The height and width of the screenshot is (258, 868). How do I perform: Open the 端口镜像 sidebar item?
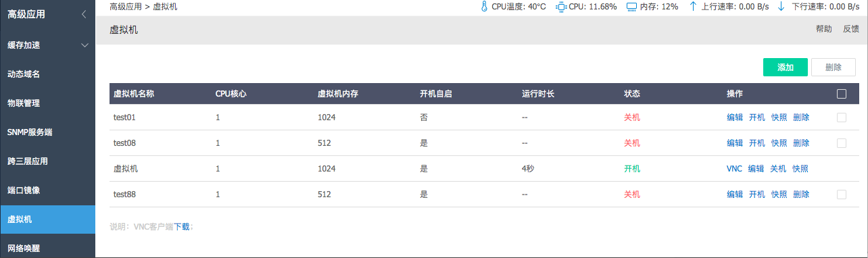(x=47, y=190)
